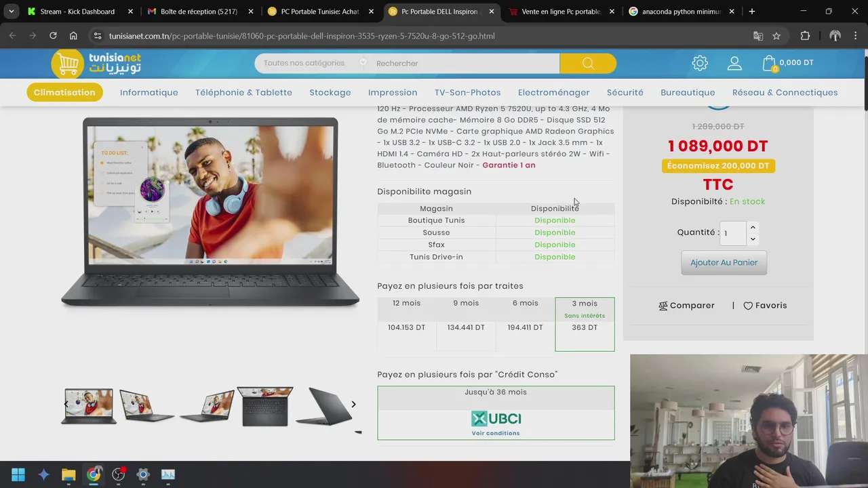Select the 9 mois payment plan
Image resolution: width=868 pixels, height=488 pixels.
466,325
